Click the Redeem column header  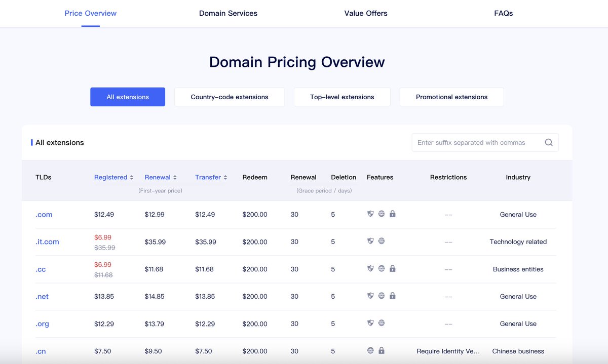255,177
